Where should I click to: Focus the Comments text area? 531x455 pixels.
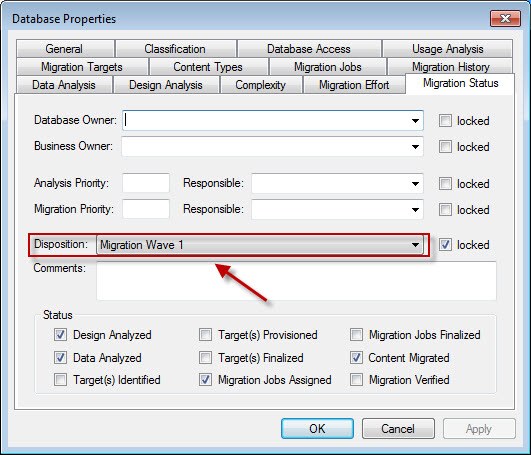click(296, 281)
